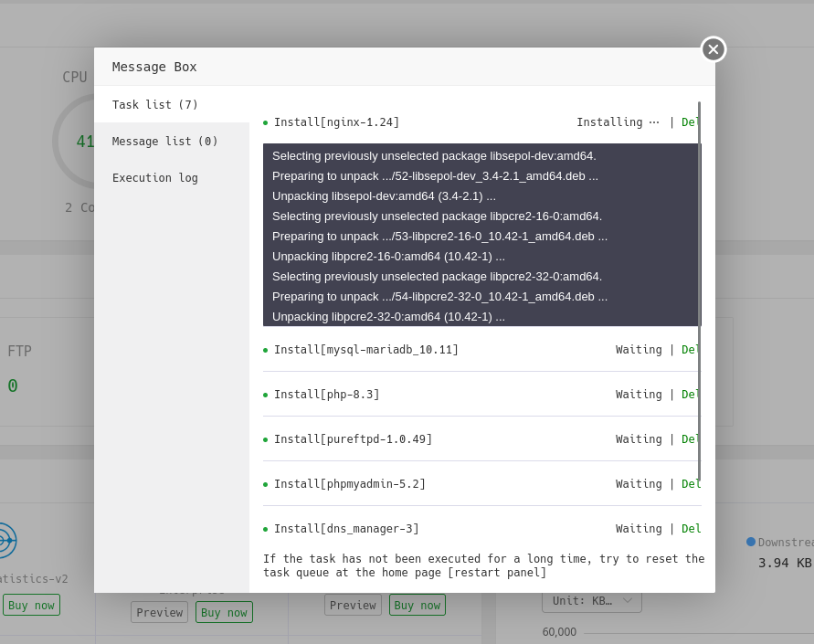Click the rightmost Preview button
Viewport: 814px width, 644px height.
(x=353, y=605)
